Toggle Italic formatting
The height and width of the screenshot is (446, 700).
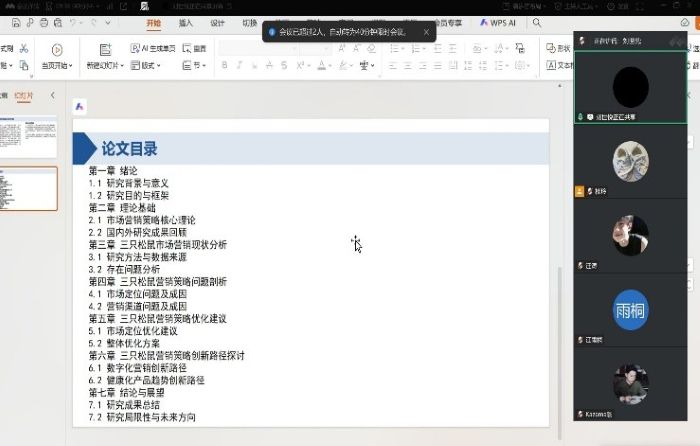coord(240,66)
